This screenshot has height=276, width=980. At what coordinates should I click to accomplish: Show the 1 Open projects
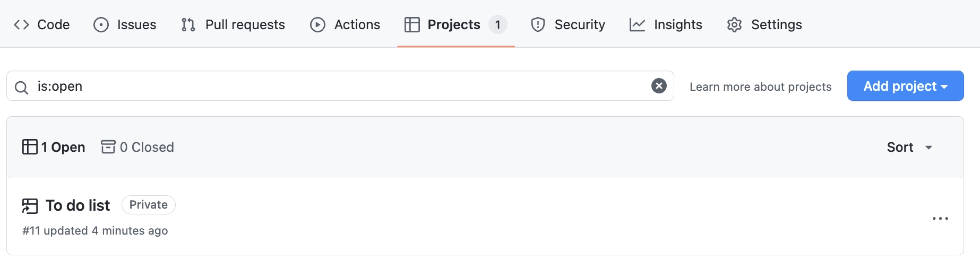point(54,147)
